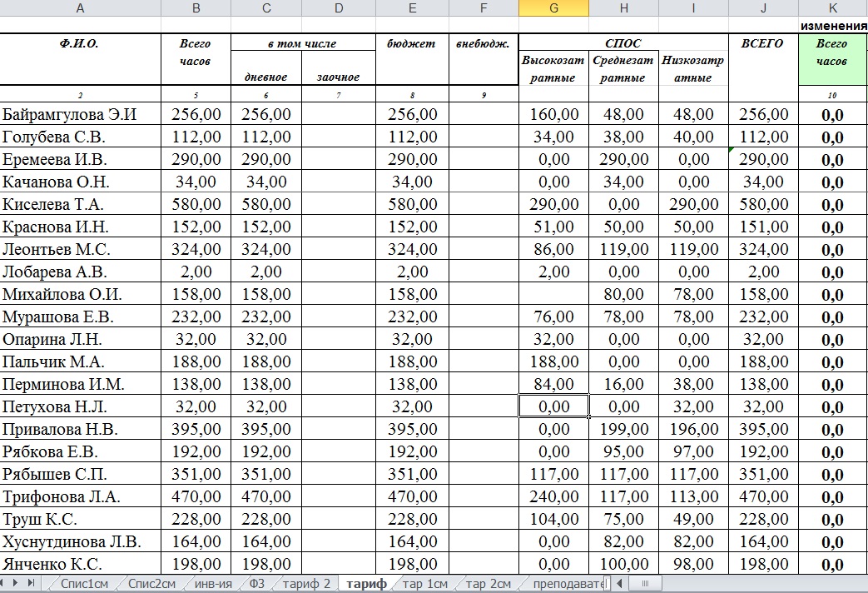
Task: Select column B header
Action: click(196, 7)
